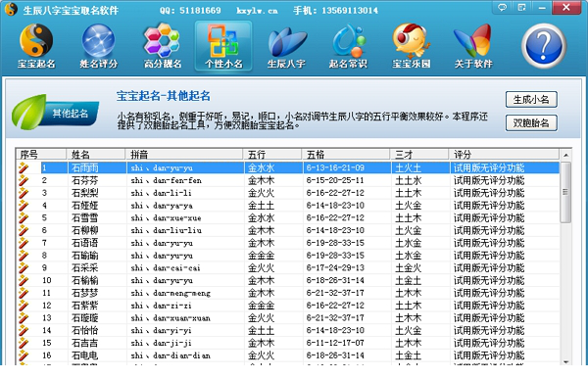The width and height of the screenshot is (588, 379).
Task: Click the pencil icon in row 15
Action: coord(24,343)
